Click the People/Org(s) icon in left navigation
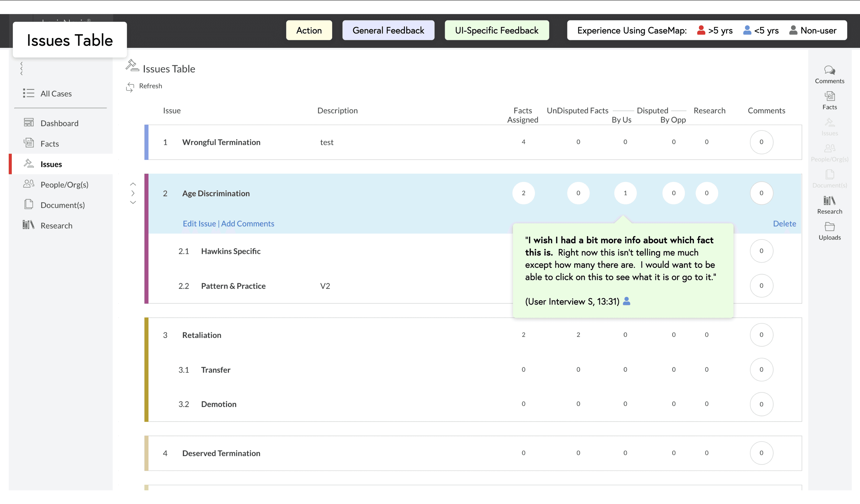This screenshot has width=860, height=504. point(29,184)
